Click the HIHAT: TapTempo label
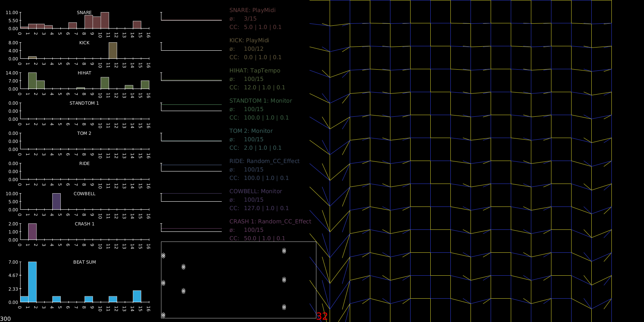The image size is (644, 322). click(x=255, y=70)
